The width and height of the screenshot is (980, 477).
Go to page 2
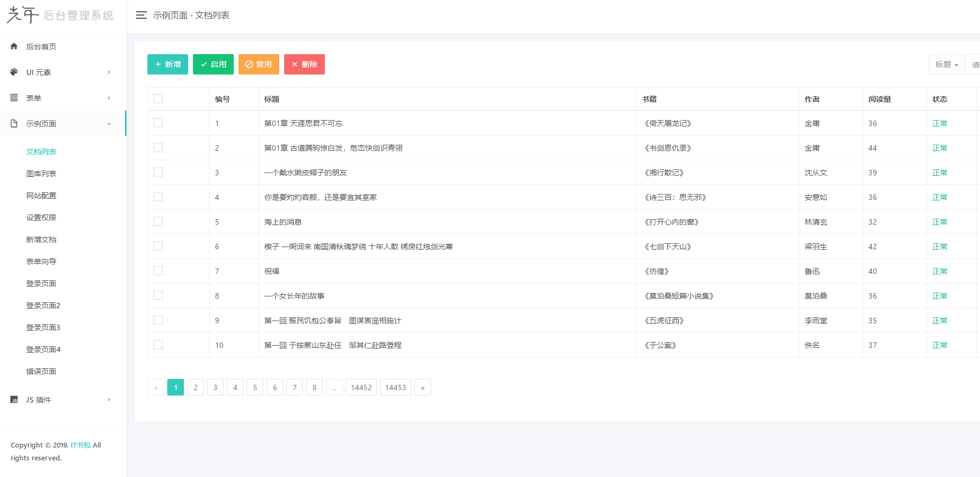coord(196,387)
